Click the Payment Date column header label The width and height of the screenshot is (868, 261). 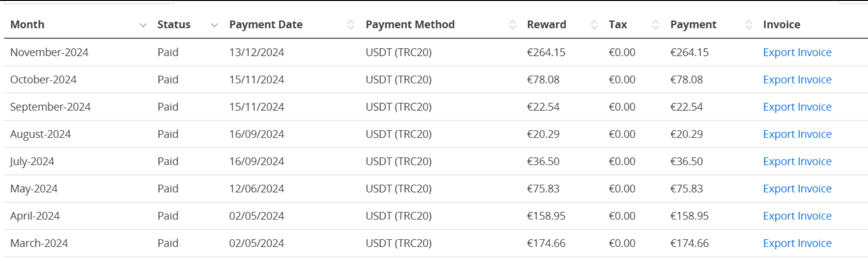pyautogui.click(x=266, y=25)
